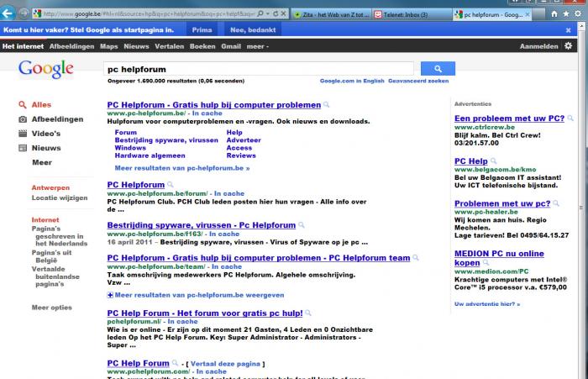The image size is (588, 379).
Task: Open PC Help Forum - Het forum voor gratis pc hulp
Action: coord(205,313)
